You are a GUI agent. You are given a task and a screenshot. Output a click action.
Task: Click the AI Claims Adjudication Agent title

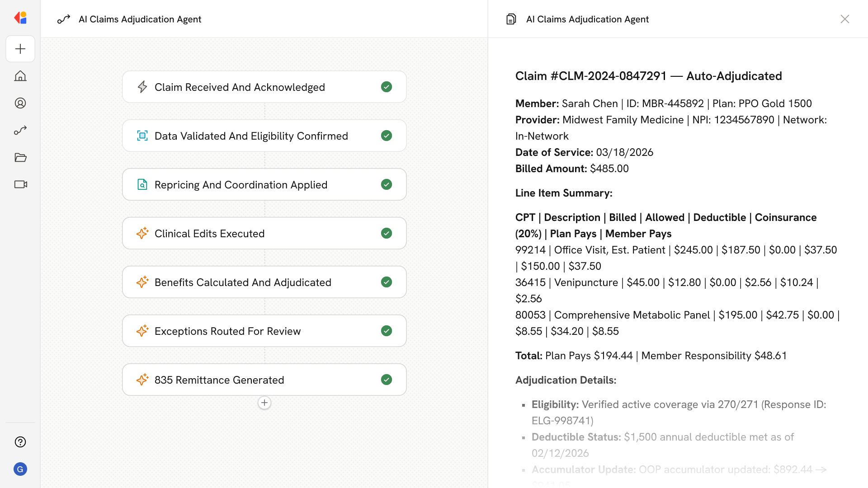tap(140, 19)
